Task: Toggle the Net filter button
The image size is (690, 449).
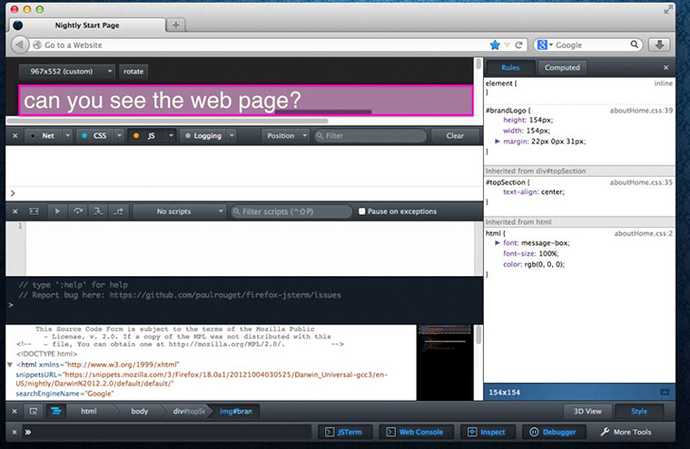Action: click(x=43, y=135)
